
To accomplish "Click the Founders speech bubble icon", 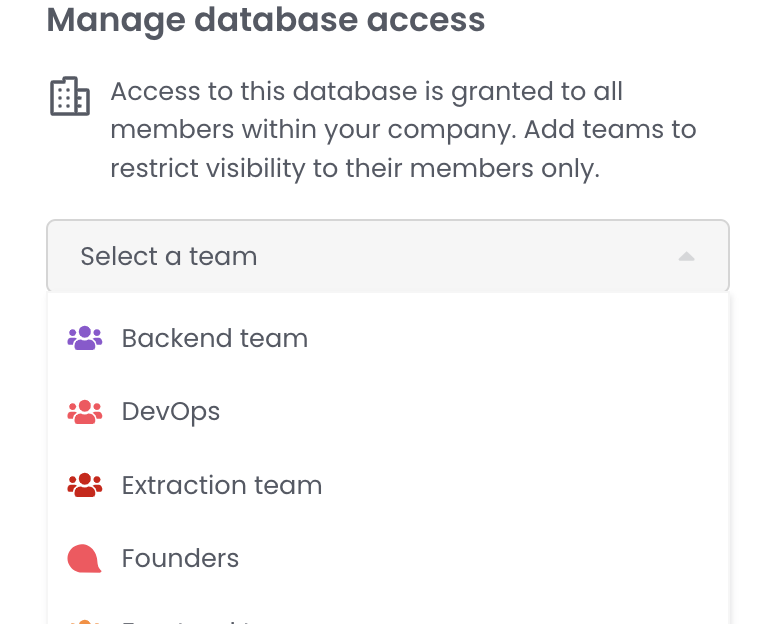I will coord(84,558).
